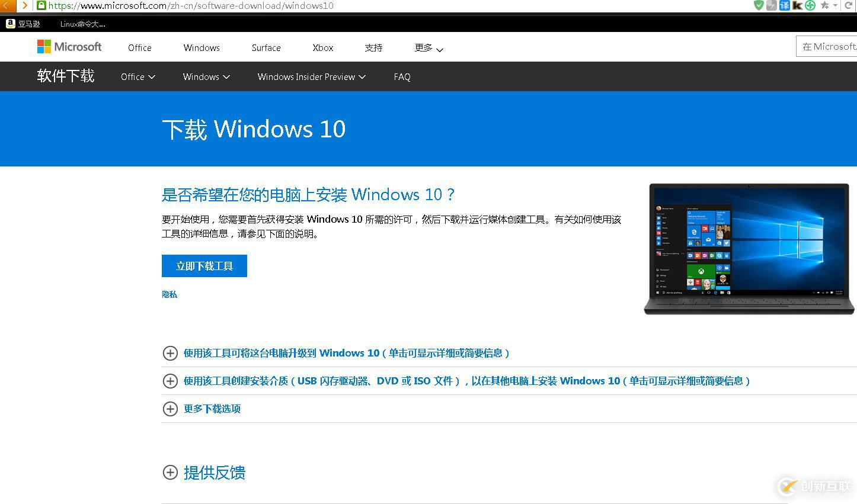857x504 pixels.
Task: Click the Microsoft logo
Action: [x=69, y=47]
